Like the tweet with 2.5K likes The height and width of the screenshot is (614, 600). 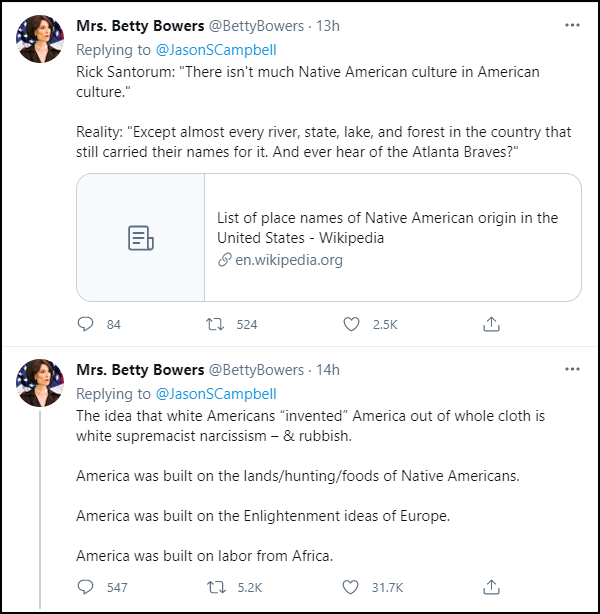pyautogui.click(x=351, y=324)
